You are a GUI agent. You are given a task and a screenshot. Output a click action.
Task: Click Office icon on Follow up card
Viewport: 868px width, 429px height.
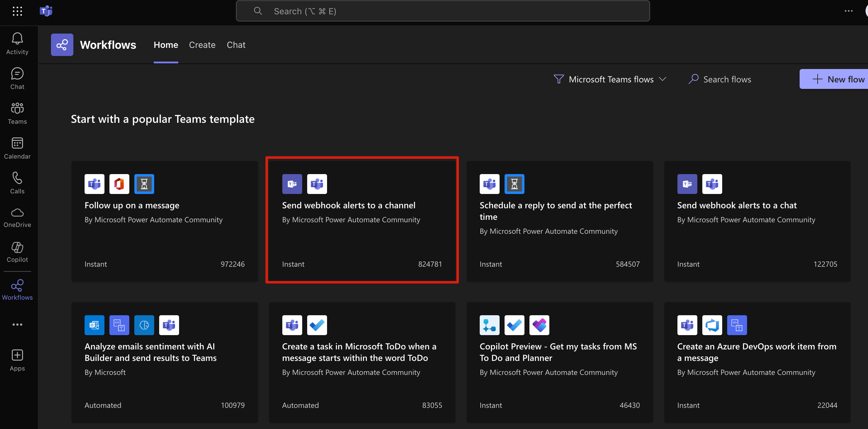(119, 184)
